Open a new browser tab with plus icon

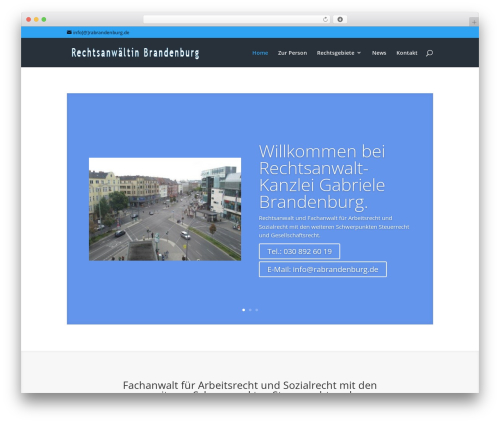coord(474,22)
